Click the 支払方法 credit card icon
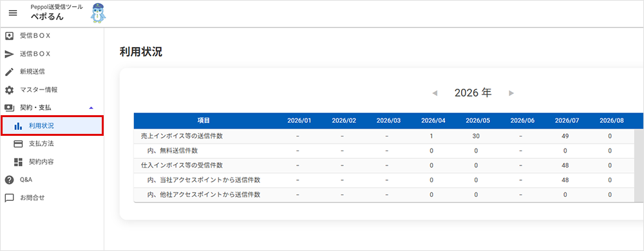The width and height of the screenshot is (644, 251). (18, 144)
